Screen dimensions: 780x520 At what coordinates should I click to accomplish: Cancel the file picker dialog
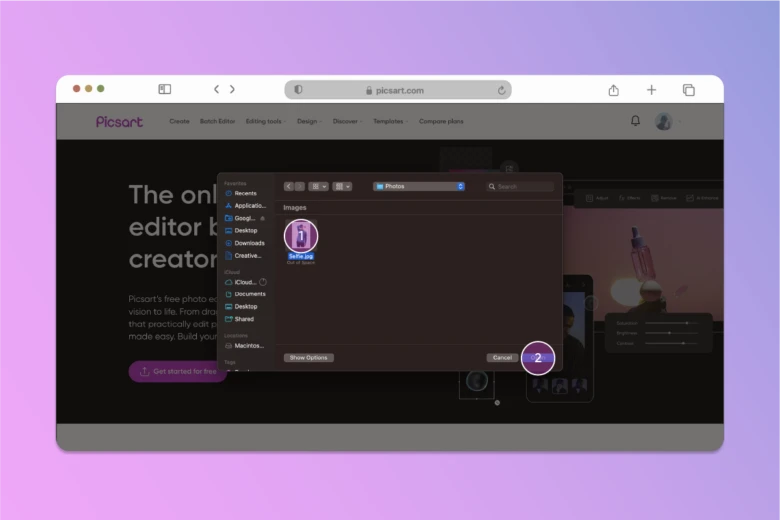pyautogui.click(x=502, y=357)
